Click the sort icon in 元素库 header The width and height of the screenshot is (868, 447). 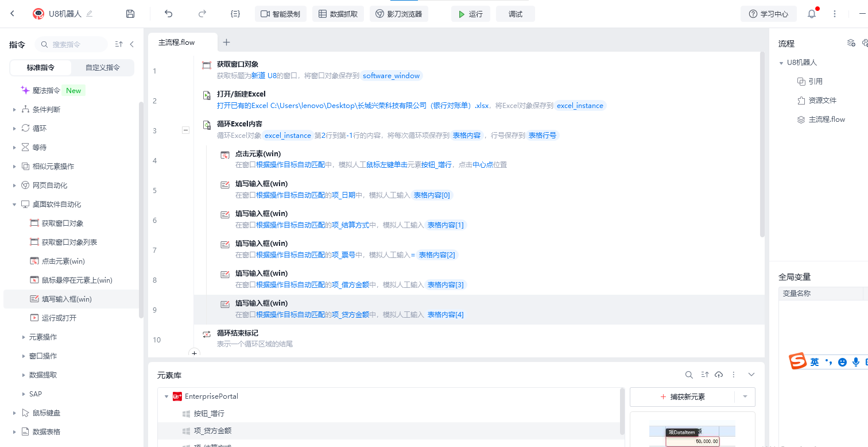705,375
